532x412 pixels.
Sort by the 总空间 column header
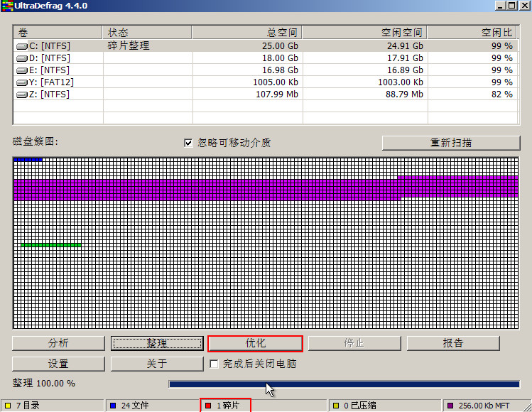point(246,33)
